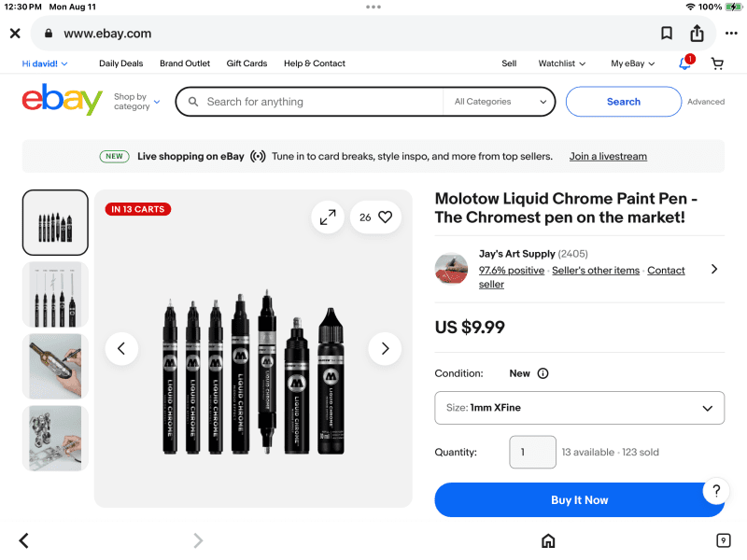Open the shopping cart icon
Screen dimensions: 747x560
[717, 63]
